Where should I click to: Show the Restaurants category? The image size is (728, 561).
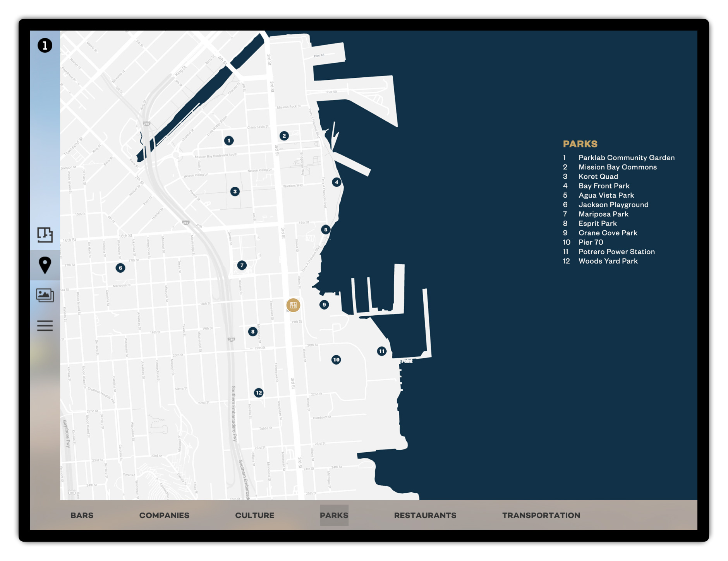point(425,515)
